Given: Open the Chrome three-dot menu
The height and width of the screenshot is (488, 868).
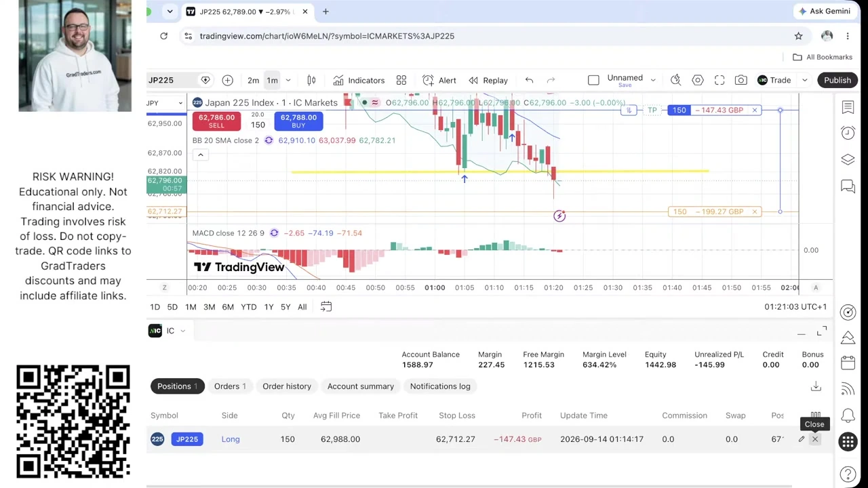Looking at the screenshot, I should 847,36.
